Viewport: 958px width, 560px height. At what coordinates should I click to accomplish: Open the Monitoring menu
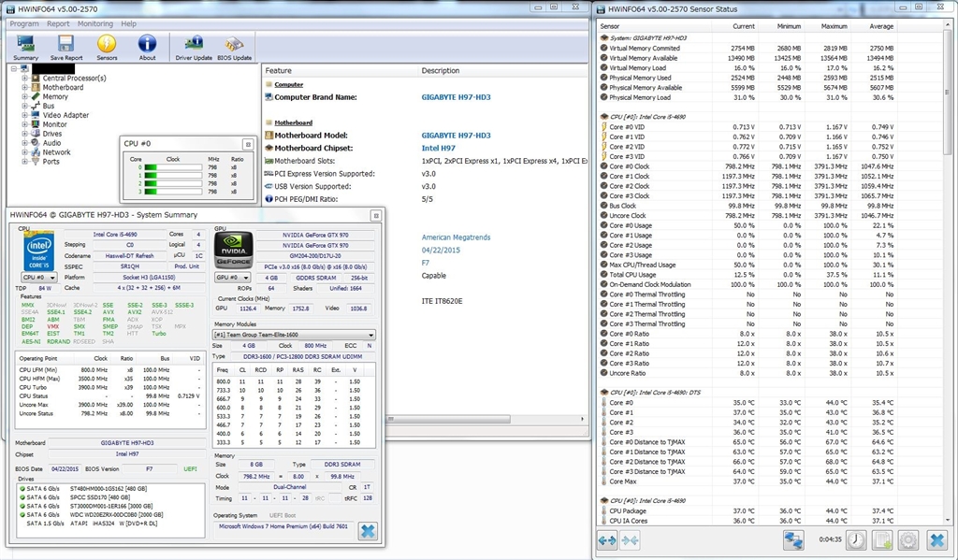point(94,23)
